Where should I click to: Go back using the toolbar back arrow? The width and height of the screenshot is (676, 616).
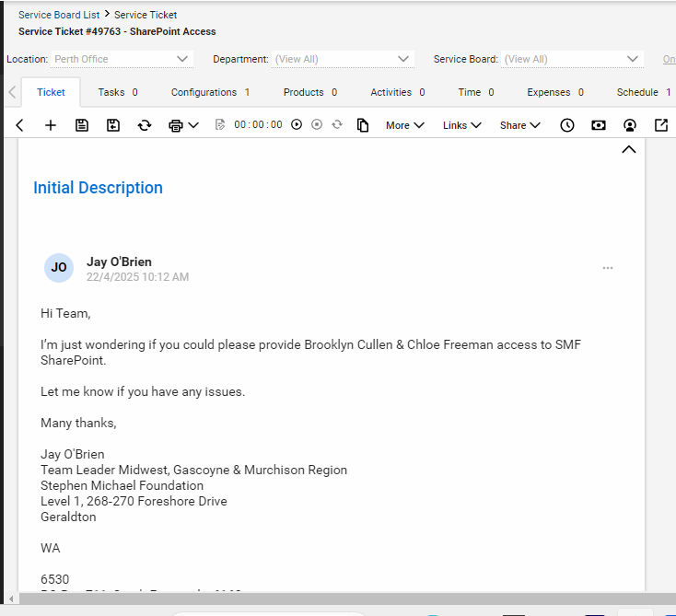(19, 125)
